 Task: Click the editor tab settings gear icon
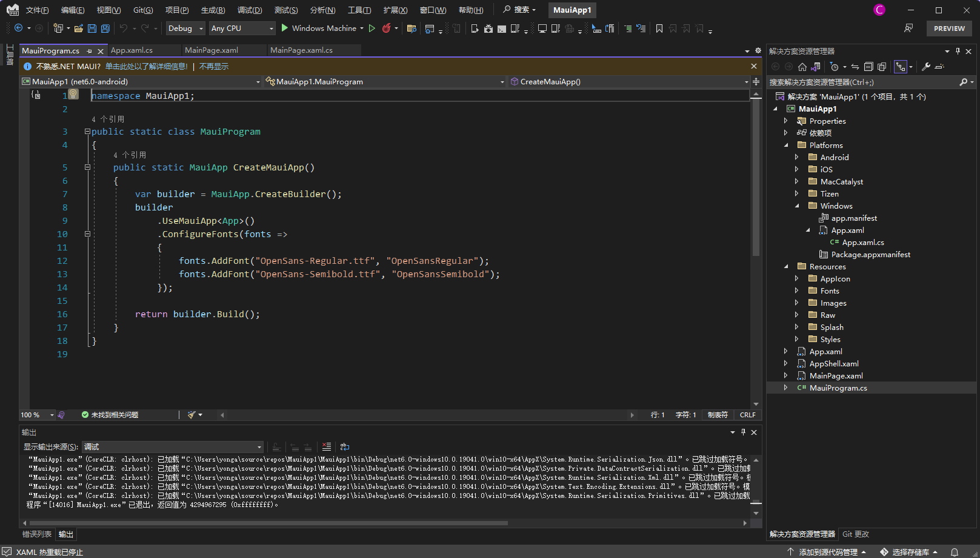tap(758, 50)
